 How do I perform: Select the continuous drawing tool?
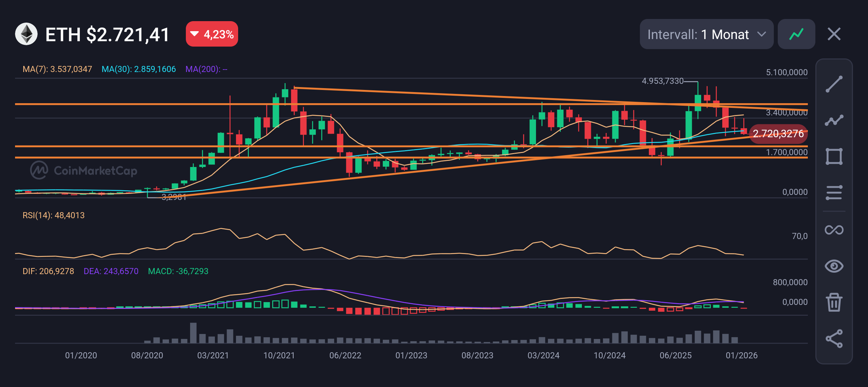834,229
